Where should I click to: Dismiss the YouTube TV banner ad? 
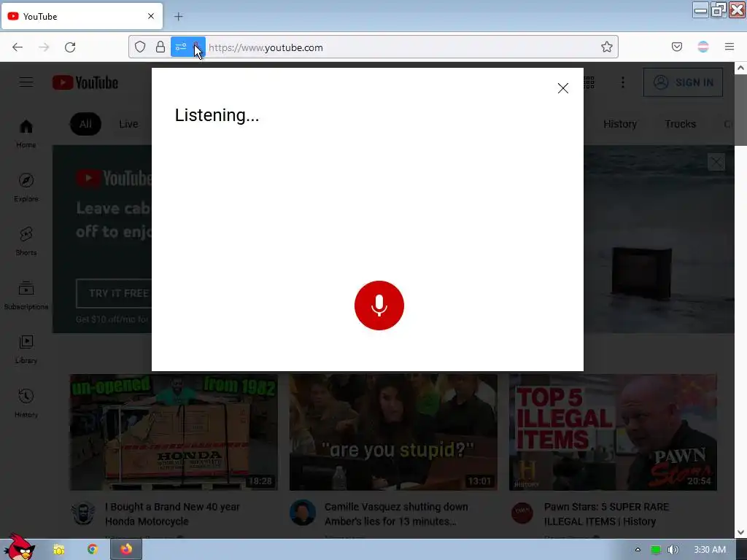click(716, 163)
